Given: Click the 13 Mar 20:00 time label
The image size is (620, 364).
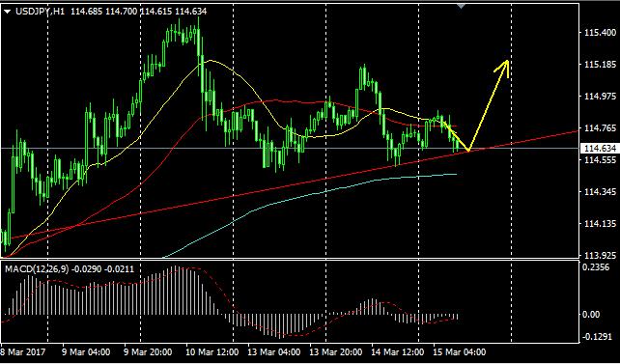Looking at the screenshot, I should pyautogui.click(x=336, y=351).
